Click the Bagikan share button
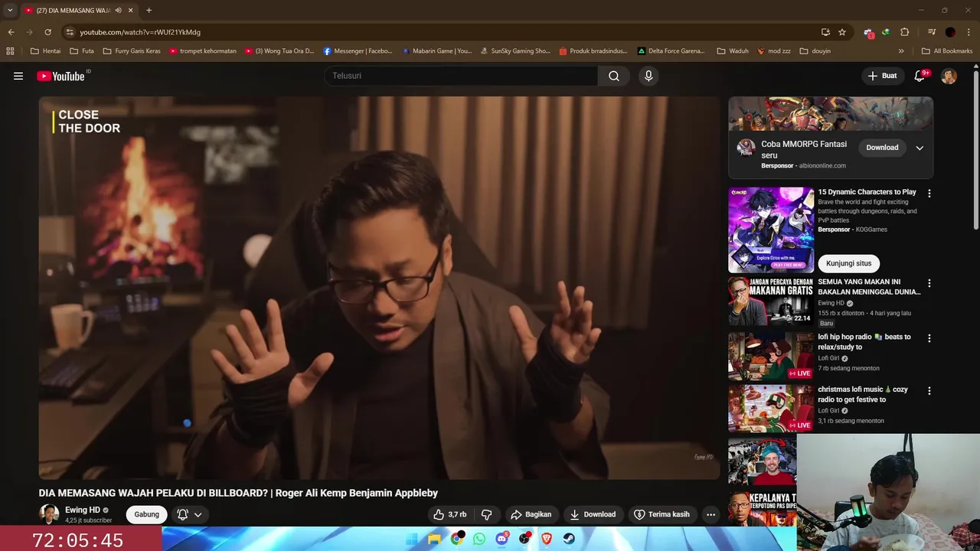The width and height of the screenshot is (980, 551). click(x=531, y=514)
